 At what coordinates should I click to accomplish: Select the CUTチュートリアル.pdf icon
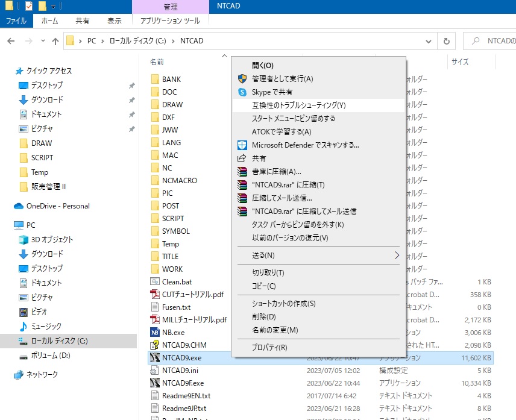click(155, 295)
